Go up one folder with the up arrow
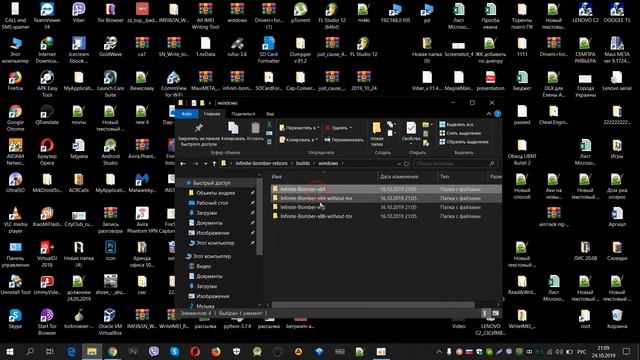The image size is (640, 360). pyautogui.click(x=214, y=164)
